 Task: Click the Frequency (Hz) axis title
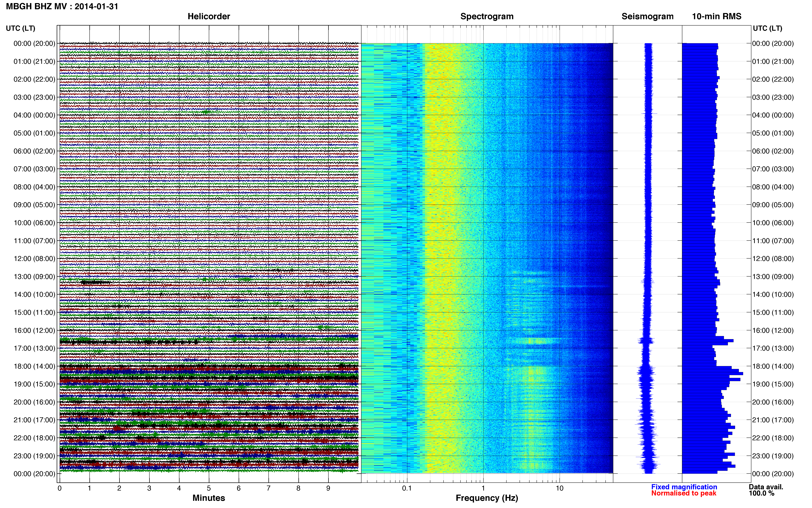(x=487, y=498)
